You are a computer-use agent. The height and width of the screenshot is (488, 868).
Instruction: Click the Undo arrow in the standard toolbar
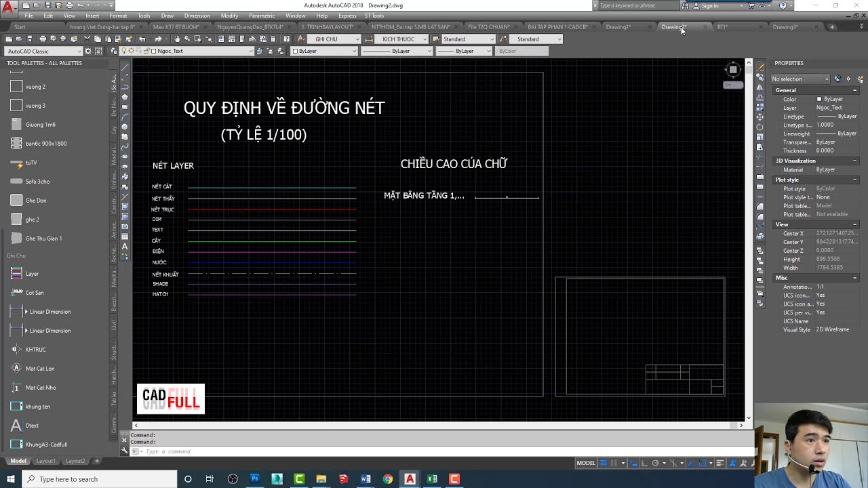click(x=142, y=39)
